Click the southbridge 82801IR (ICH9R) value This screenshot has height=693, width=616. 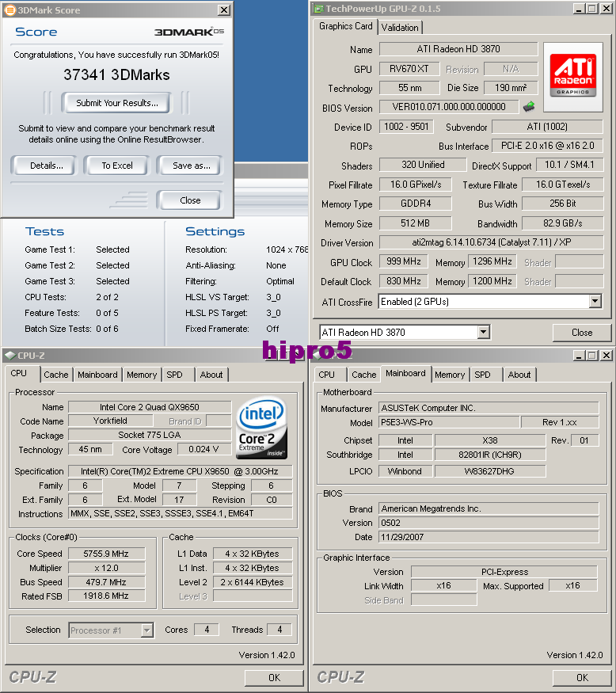click(489, 455)
